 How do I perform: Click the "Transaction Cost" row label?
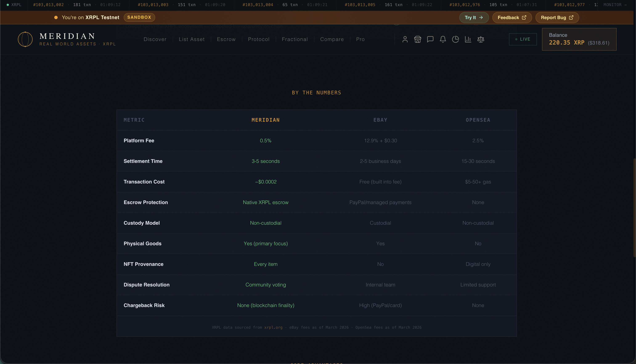(x=144, y=182)
